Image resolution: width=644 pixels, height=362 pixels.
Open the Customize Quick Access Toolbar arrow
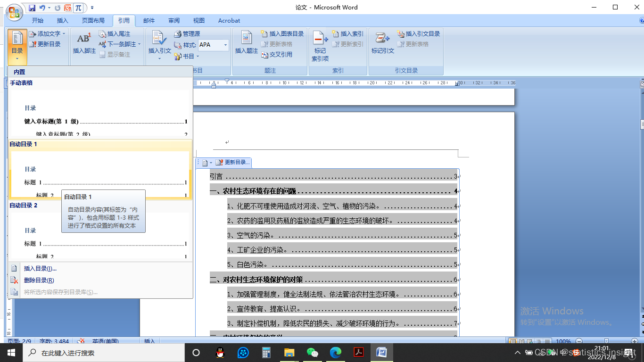click(92, 8)
